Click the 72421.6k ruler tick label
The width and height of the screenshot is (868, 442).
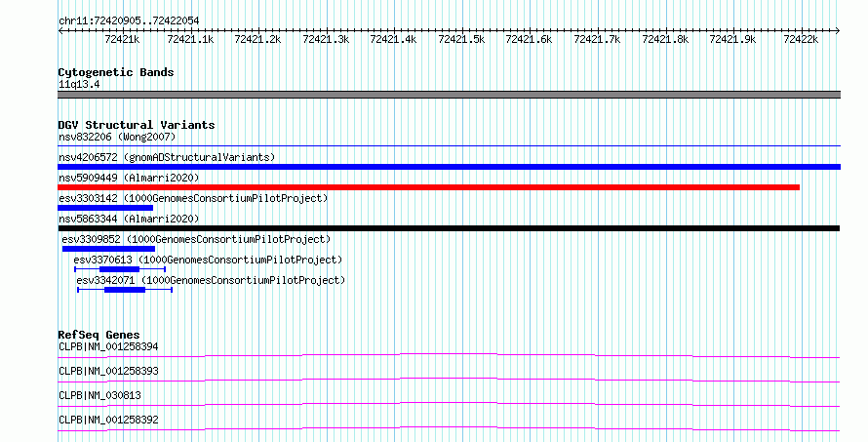pos(530,39)
